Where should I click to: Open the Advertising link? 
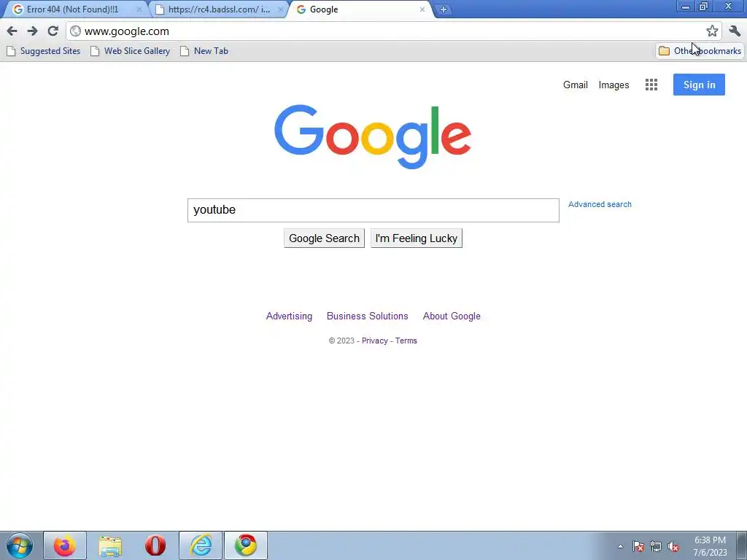[289, 316]
